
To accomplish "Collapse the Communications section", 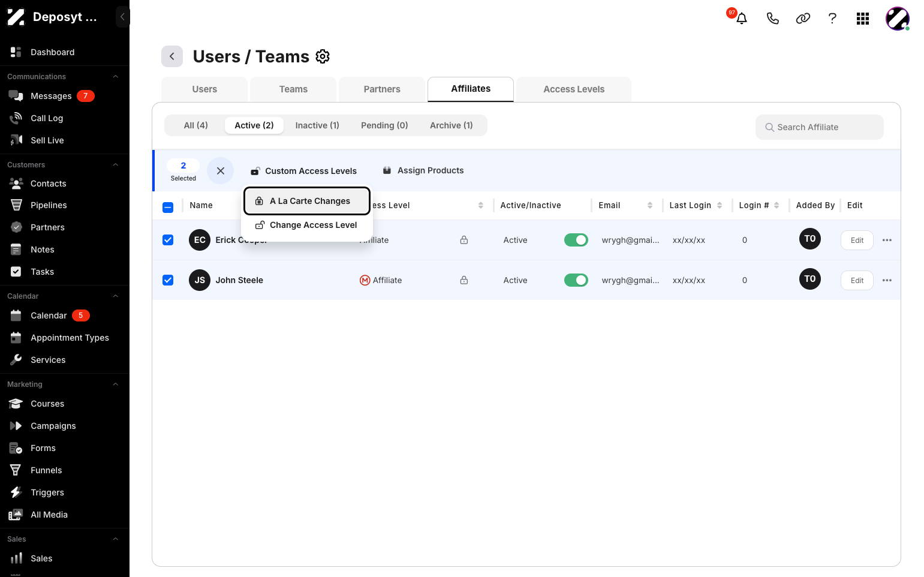I will coord(116,77).
